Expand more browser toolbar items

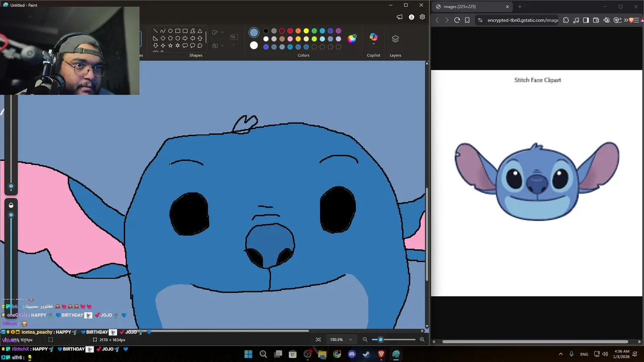tap(626, 20)
